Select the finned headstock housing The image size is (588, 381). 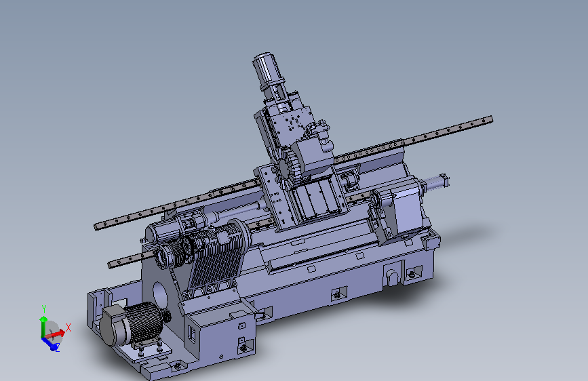(220, 255)
